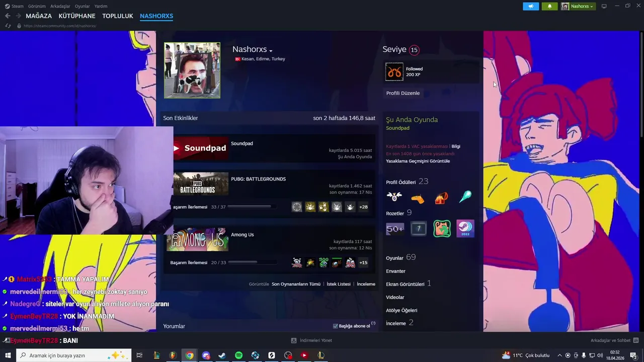Image resolution: width=644 pixels, height=362 pixels.
Task: Open the first Among Us achievement icon
Action: 297,262
